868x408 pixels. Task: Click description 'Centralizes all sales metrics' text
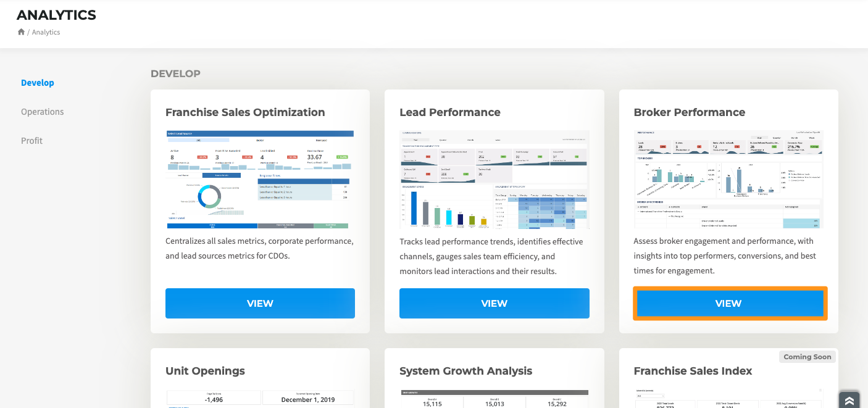pos(259,248)
